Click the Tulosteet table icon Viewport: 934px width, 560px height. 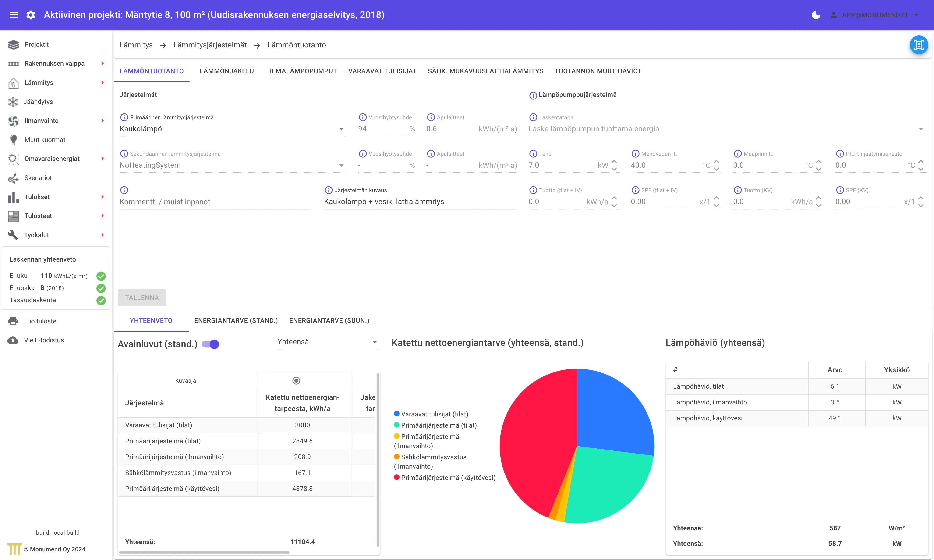click(x=13, y=216)
